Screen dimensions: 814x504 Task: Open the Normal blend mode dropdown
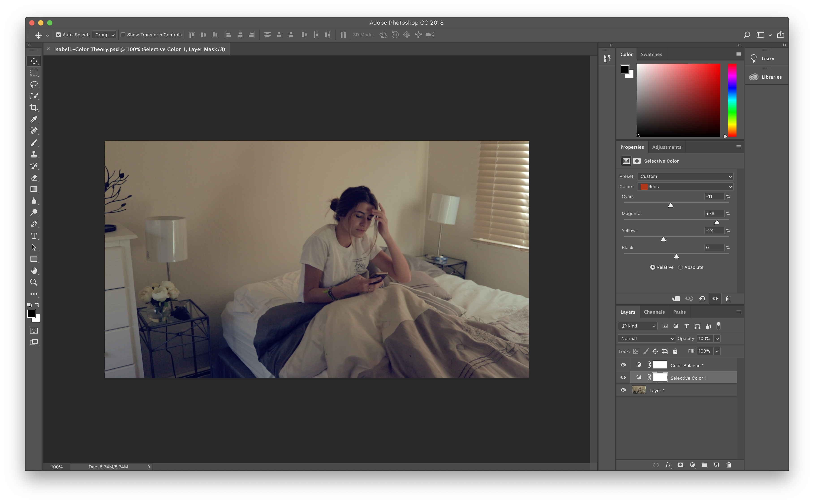[646, 338]
